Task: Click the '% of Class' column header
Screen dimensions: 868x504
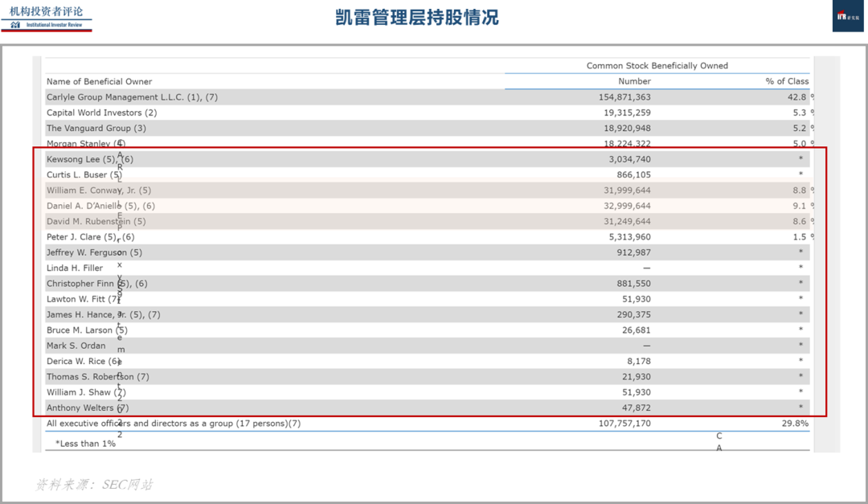Action: tap(787, 81)
